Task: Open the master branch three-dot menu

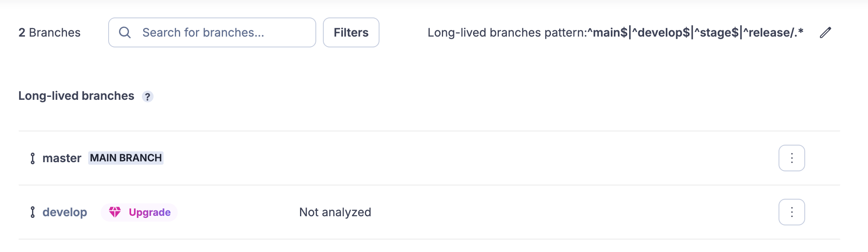Action: tap(791, 158)
